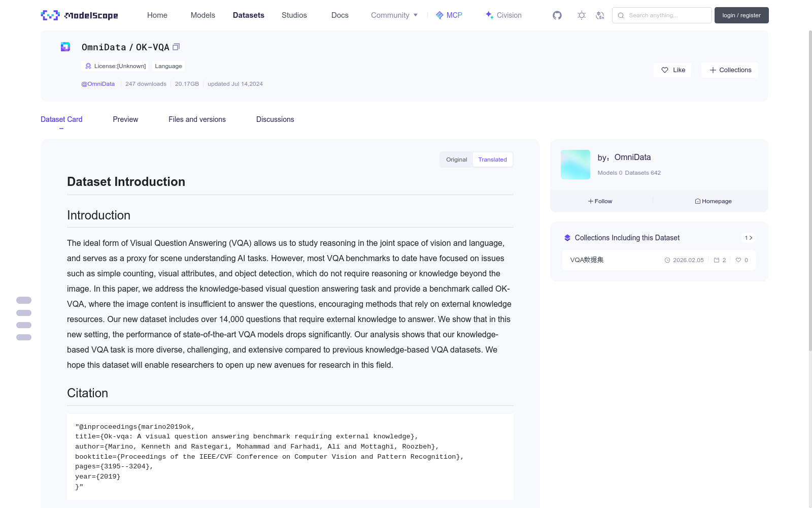Add dataset via the plus Collections button
The width and height of the screenshot is (812, 508).
click(x=730, y=70)
